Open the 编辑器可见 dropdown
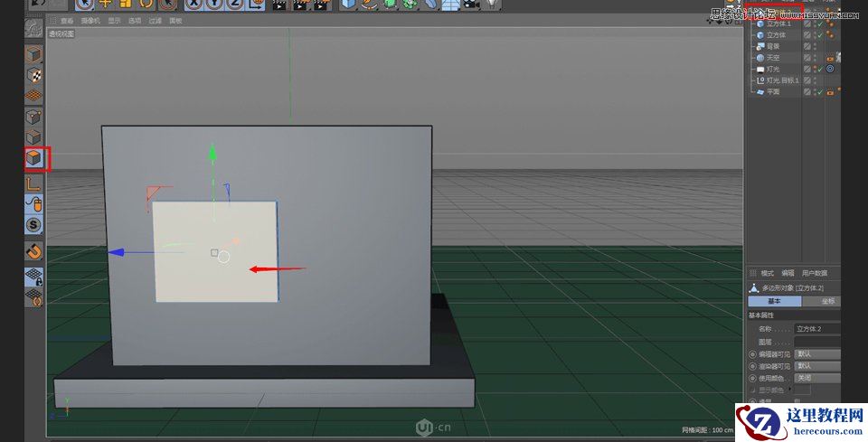This screenshot has width=868, height=442. point(817,354)
